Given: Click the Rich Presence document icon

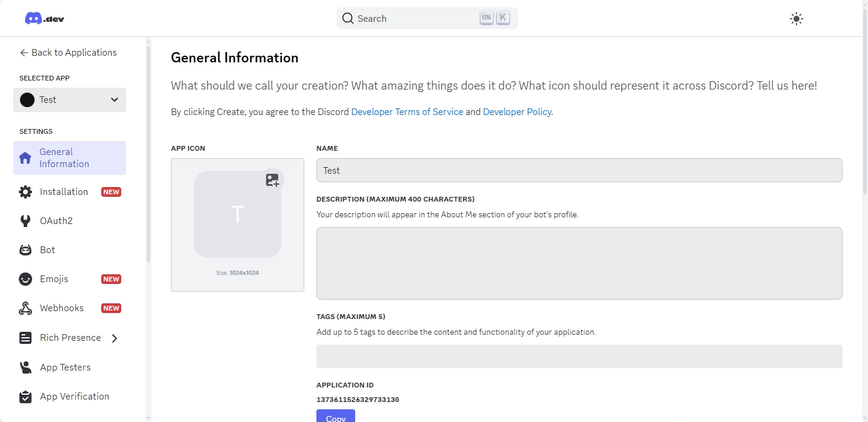Looking at the screenshot, I should point(25,338).
